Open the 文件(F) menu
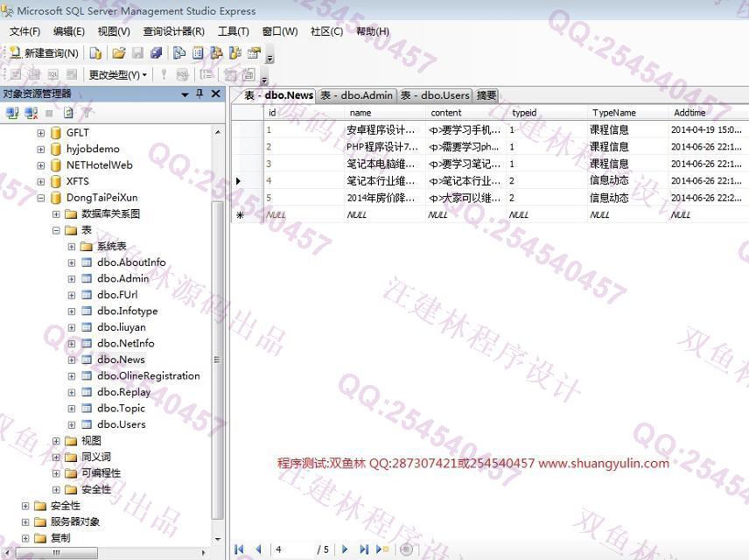This screenshot has width=749, height=560. click(24, 31)
